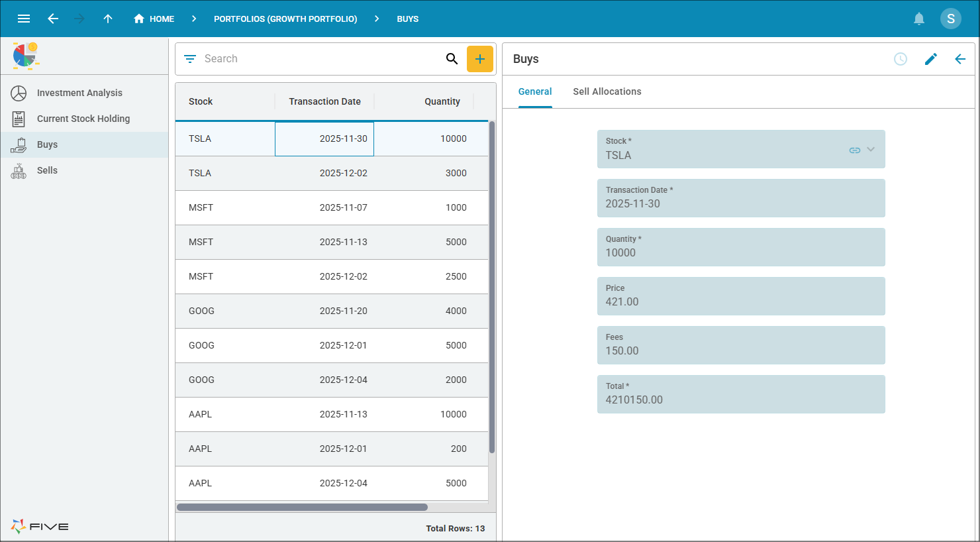Screen dimensions: 980x542
Task: Open the hamburger menu
Action: [x=24, y=19]
